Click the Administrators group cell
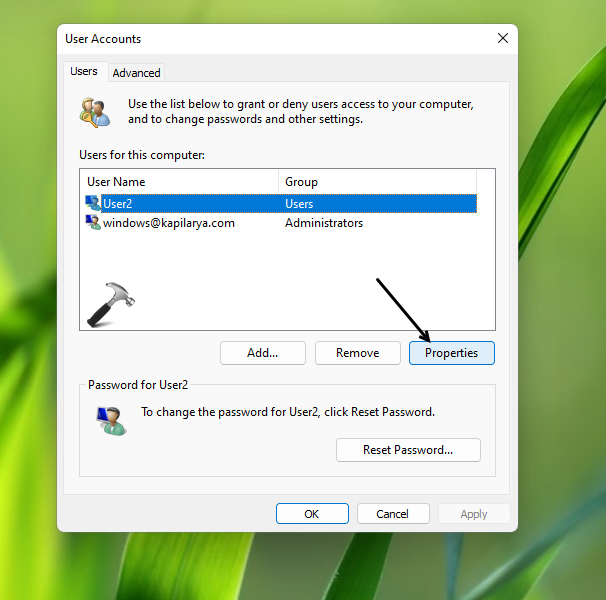Image resolution: width=606 pixels, height=600 pixels. click(324, 223)
